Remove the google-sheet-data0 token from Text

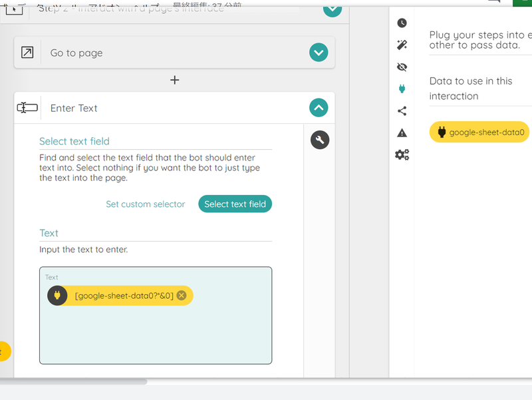182,296
